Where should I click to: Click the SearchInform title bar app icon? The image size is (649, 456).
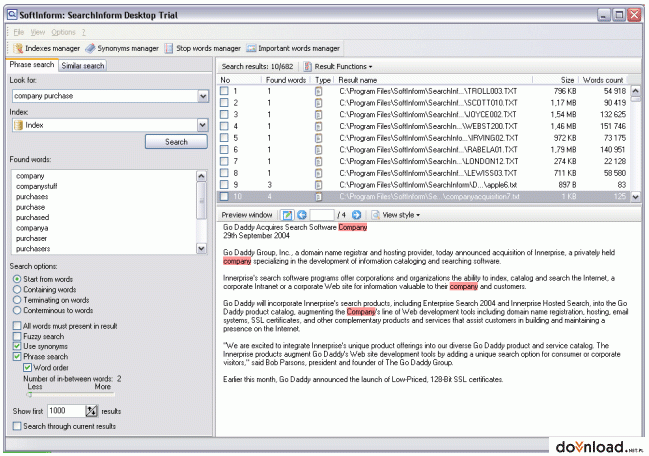[12, 15]
